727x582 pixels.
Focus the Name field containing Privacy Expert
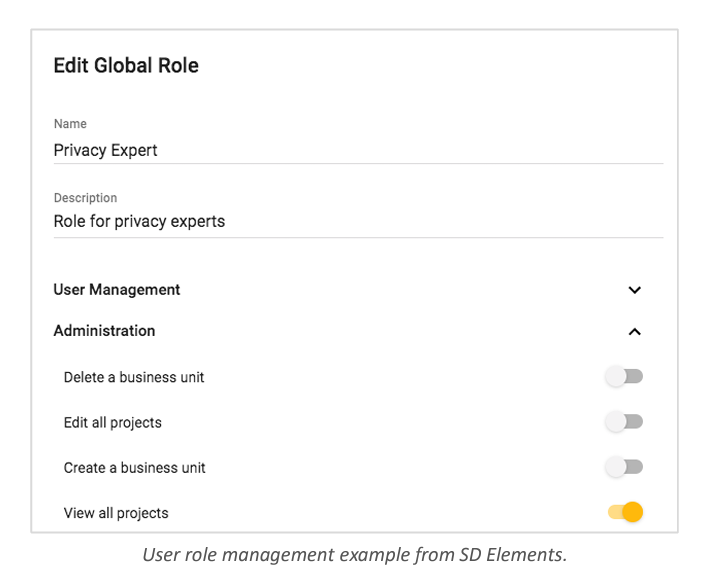pos(358,151)
